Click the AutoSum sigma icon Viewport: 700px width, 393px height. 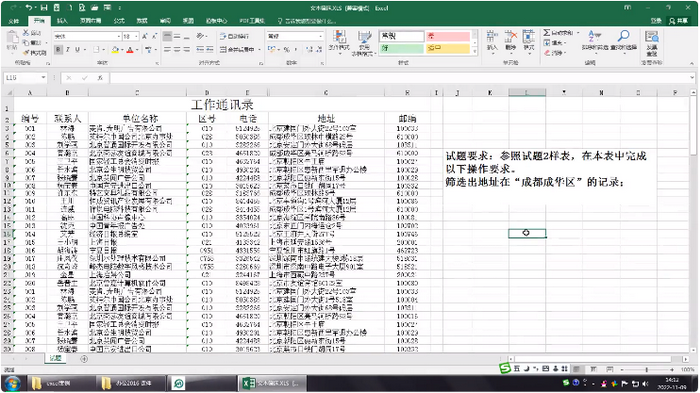pyautogui.click(x=546, y=33)
